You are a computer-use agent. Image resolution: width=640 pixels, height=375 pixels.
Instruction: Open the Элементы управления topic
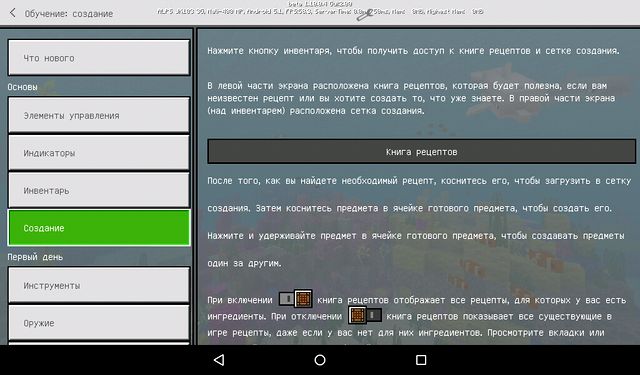click(99, 115)
